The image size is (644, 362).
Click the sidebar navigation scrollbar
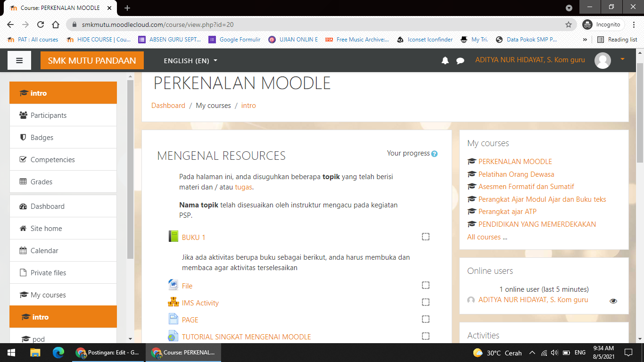(131, 170)
